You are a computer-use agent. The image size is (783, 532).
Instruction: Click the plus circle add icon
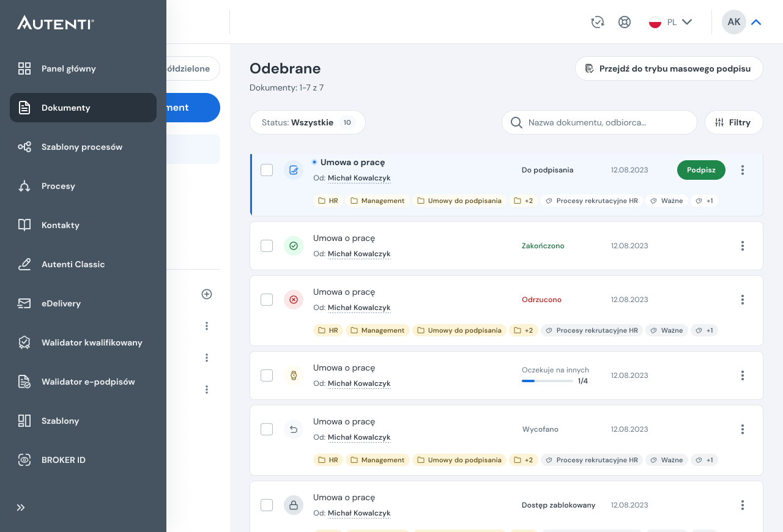[x=207, y=294]
